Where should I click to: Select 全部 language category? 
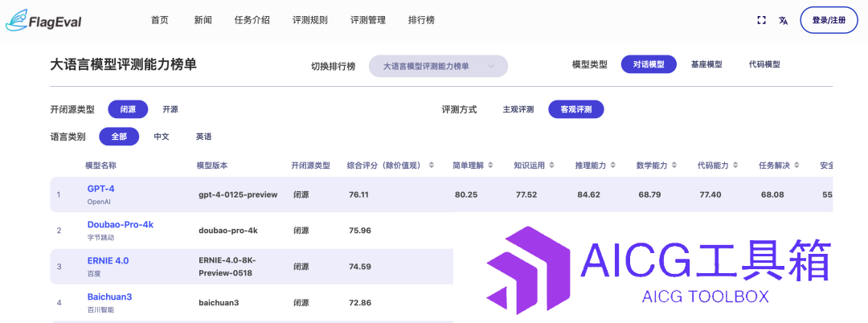pyautogui.click(x=119, y=137)
